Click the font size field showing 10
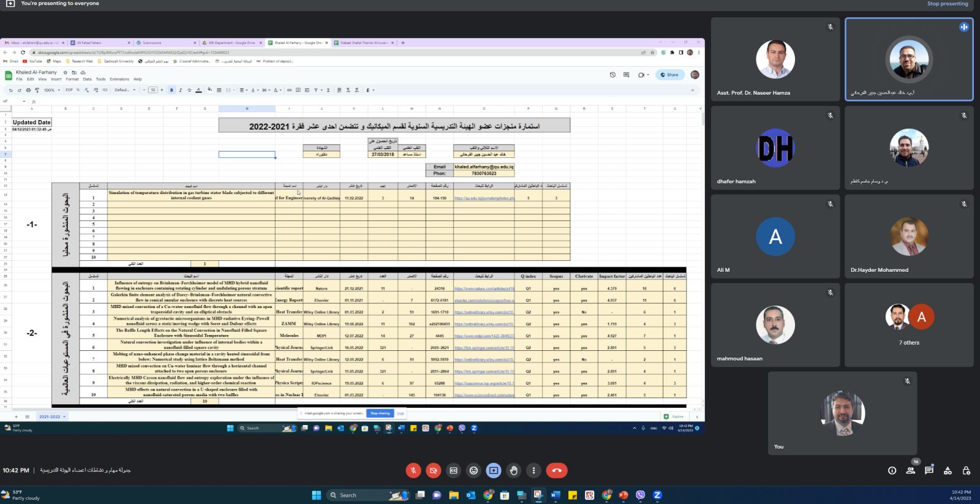980x504 pixels. (153, 90)
